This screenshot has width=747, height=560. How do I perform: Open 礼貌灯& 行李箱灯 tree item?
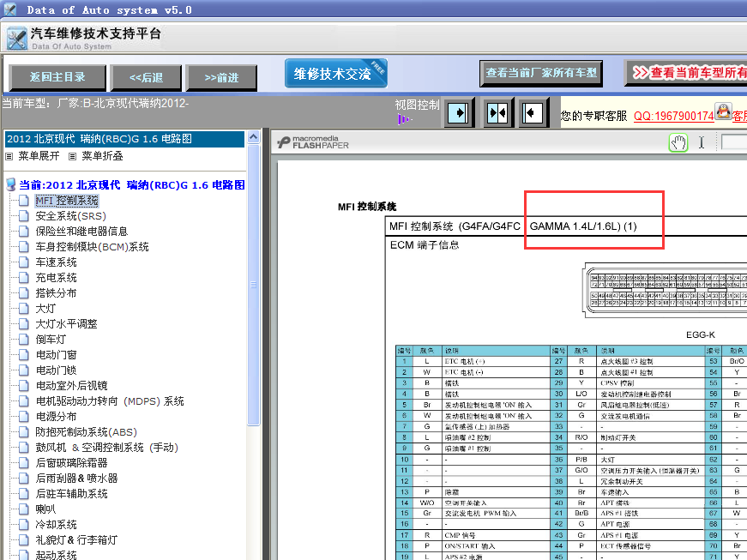[x=76, y=540]
